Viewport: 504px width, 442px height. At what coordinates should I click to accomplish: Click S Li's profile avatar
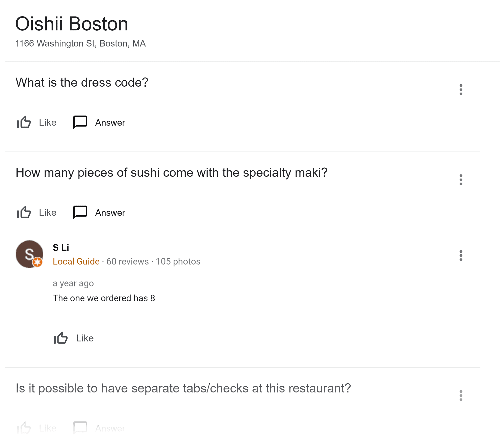point(30,254)
